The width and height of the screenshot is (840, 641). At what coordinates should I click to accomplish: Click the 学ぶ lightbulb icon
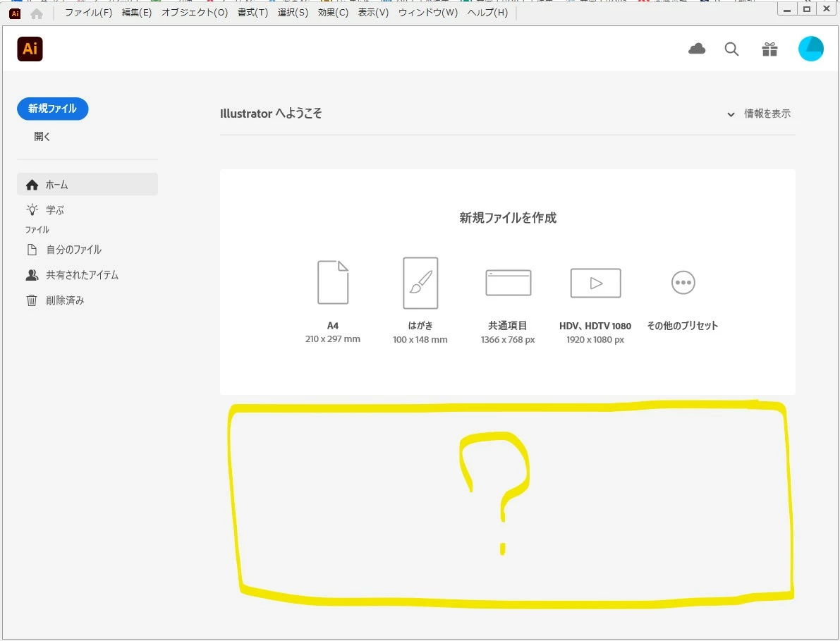(32, 210)
